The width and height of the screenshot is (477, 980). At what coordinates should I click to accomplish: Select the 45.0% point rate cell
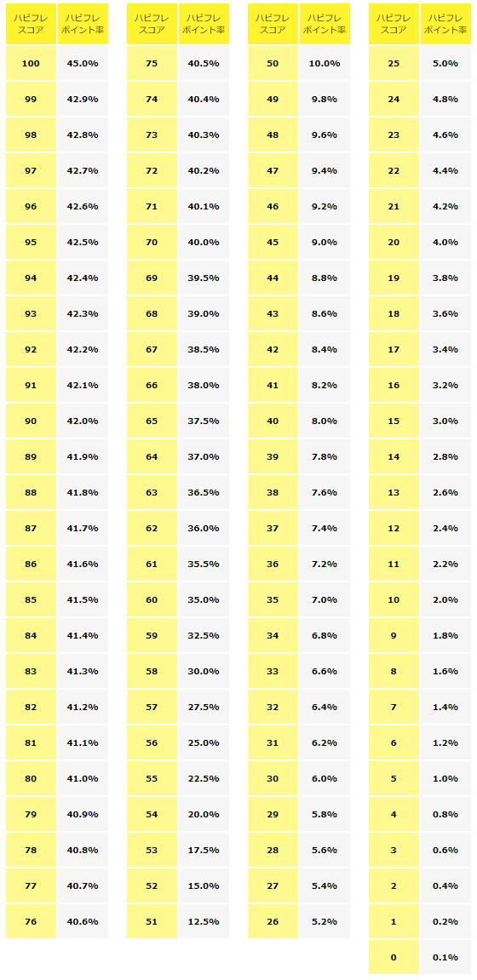point(83,63)
